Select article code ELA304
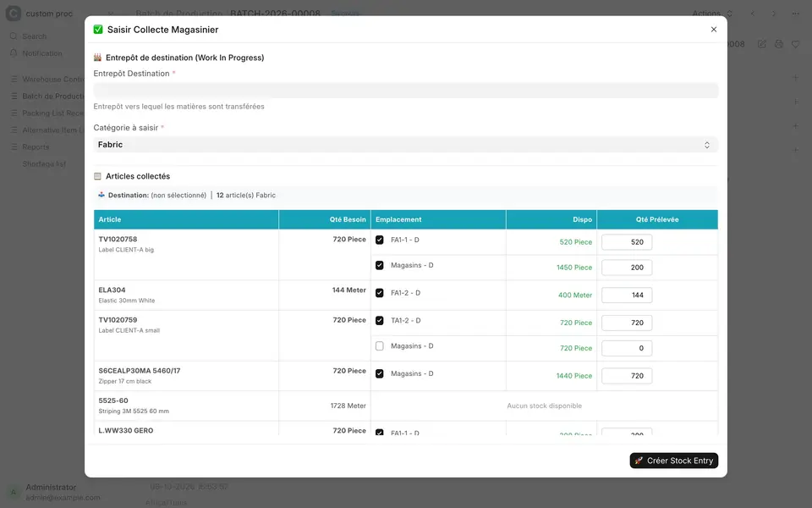812x508 pixels. 112,290
